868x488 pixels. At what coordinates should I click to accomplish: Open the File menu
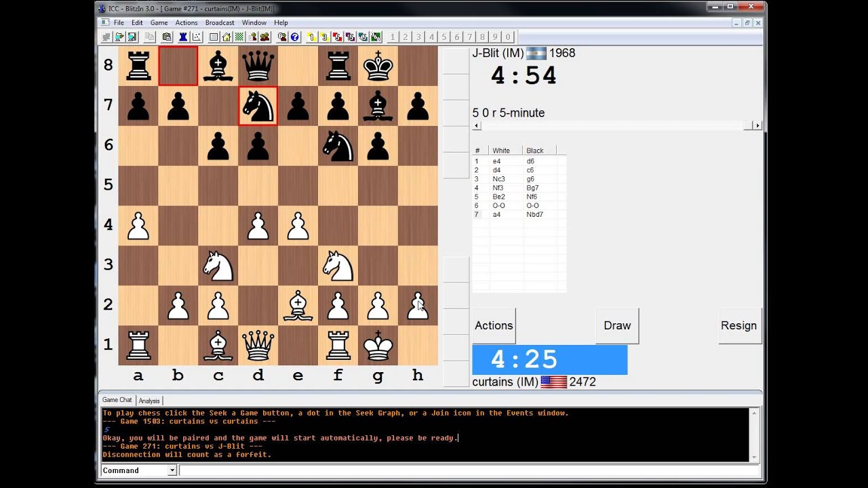(119, 22)
